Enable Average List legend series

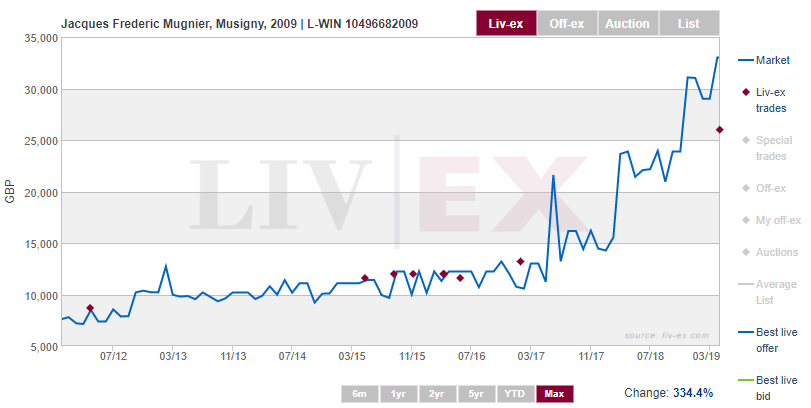tap(768, 292)
